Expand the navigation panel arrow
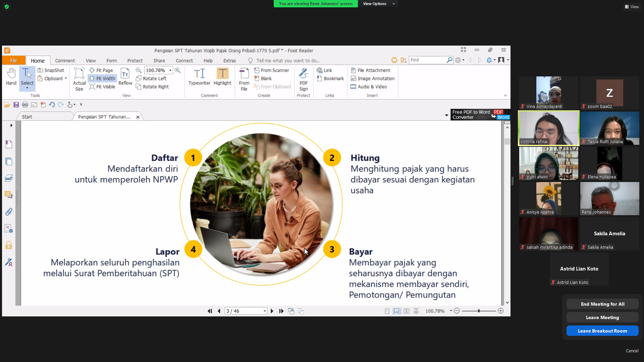Viewport: 644px width, 362px height. (x=11, y=125)
